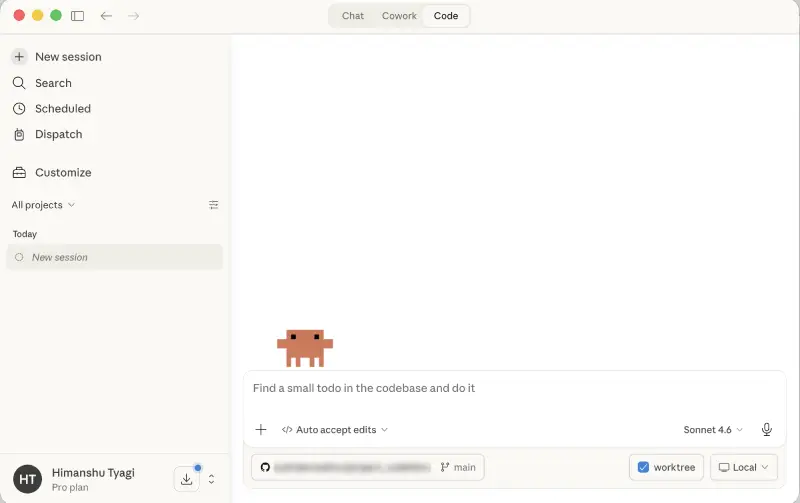
Task: Open the project filter settings icon
Action: [x=214, y=205]
